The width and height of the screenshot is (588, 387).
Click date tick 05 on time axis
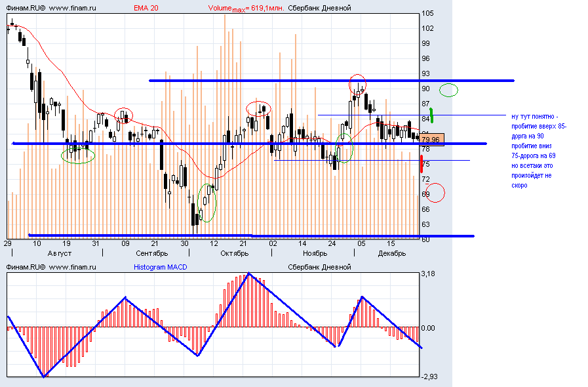(x=361, y=243)
